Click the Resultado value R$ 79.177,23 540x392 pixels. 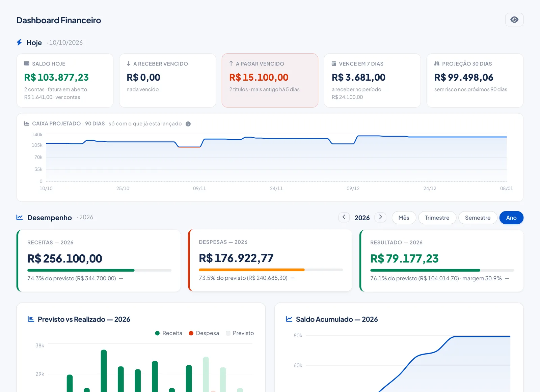pyautogui.click(x=404, y=258)
